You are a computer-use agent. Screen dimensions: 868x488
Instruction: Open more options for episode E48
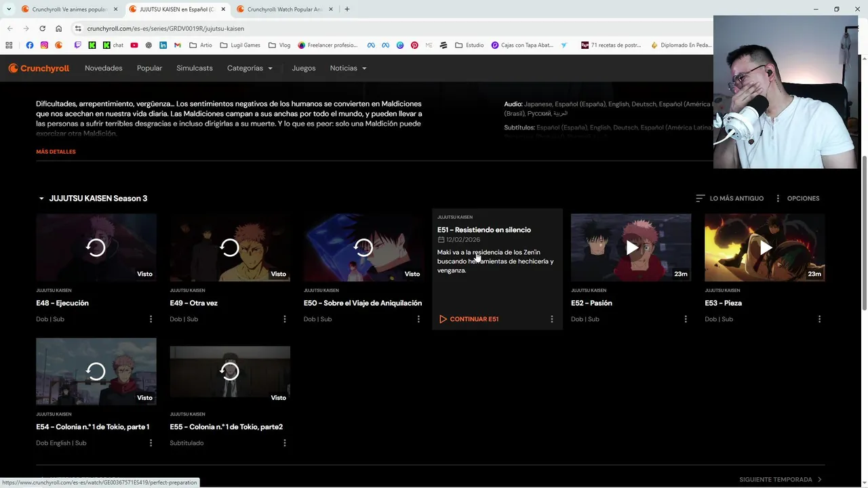(x=151, y=319)
